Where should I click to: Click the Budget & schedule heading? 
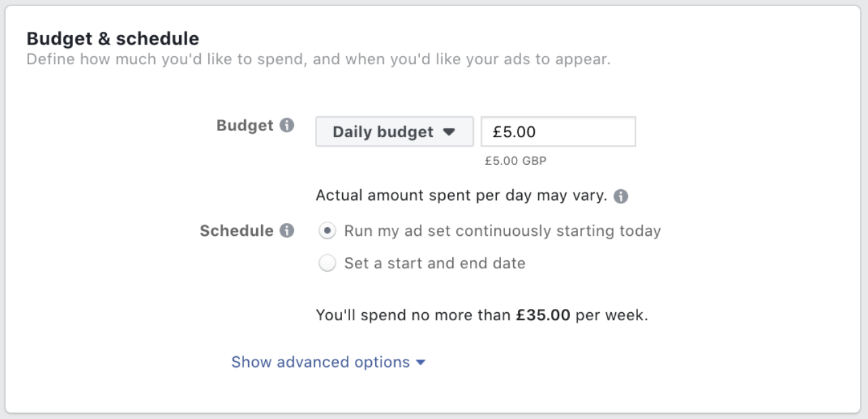(112, 39)
